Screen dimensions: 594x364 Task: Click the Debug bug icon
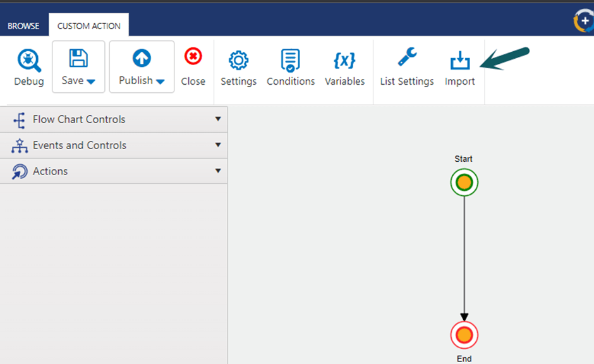28,61
